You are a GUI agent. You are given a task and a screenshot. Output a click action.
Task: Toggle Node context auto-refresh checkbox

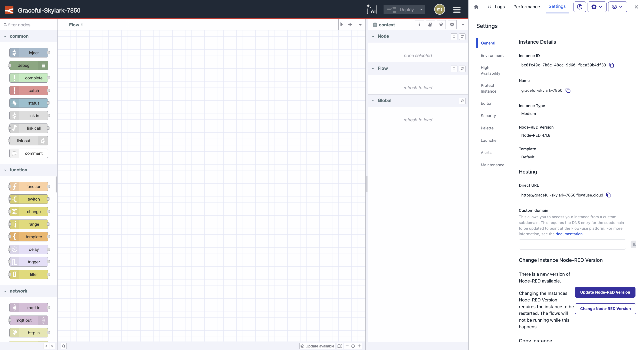point(454,36)
